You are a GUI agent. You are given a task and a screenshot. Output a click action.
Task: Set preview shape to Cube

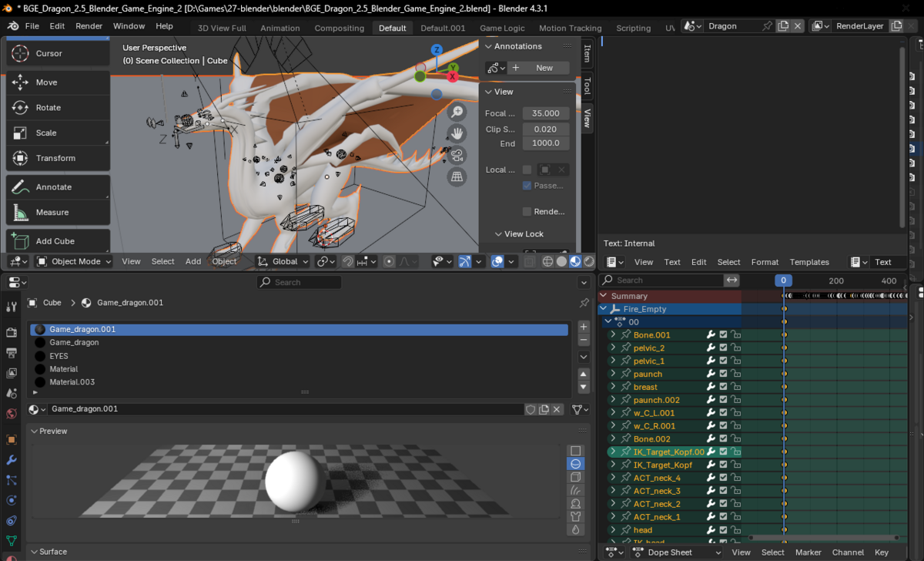(x=575, y=477)
